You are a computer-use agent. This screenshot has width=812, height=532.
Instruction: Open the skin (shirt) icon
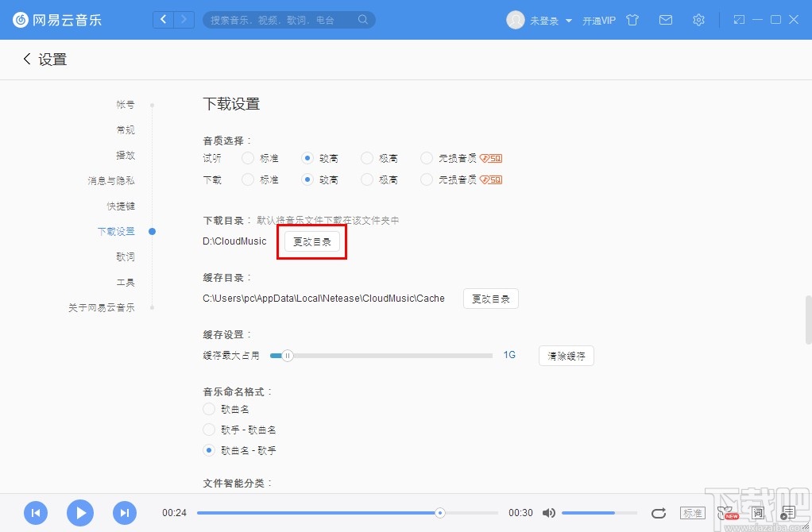coord(632,20)
